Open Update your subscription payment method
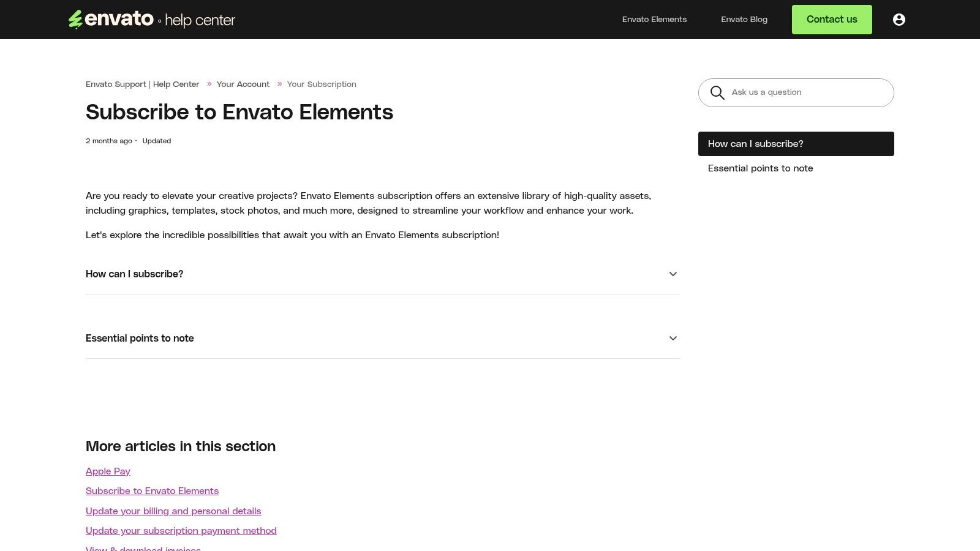Screen dimensions: 980x551 click(x=181, y=531)
